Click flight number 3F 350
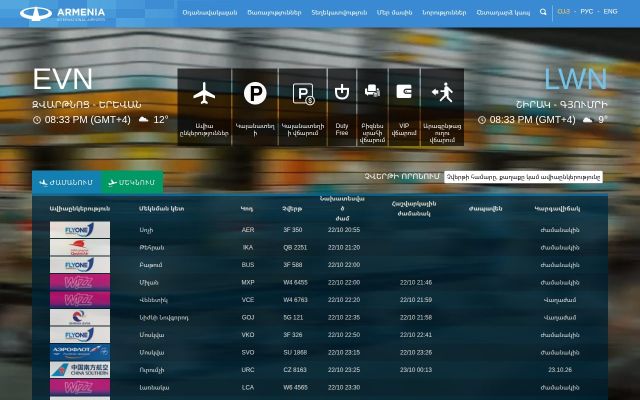 point(293,230)
